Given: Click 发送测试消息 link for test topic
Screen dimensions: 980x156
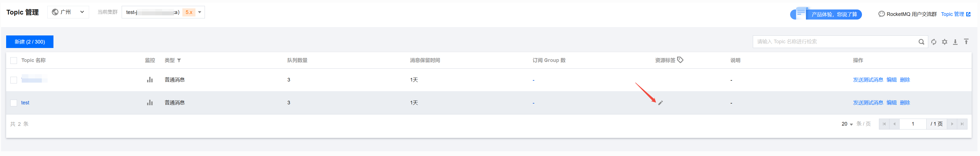Looking at the screenshot, I should 868,103.
